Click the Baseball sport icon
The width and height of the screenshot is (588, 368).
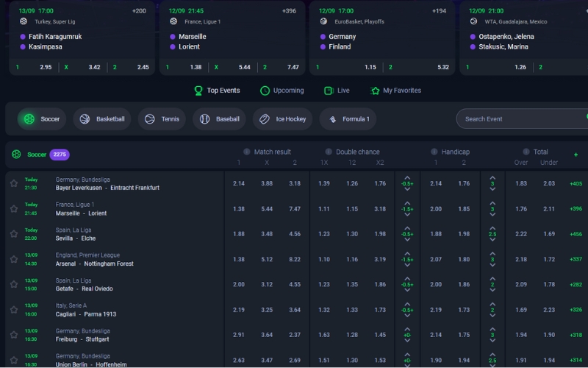pyautogui.click(x=204, y=119)
